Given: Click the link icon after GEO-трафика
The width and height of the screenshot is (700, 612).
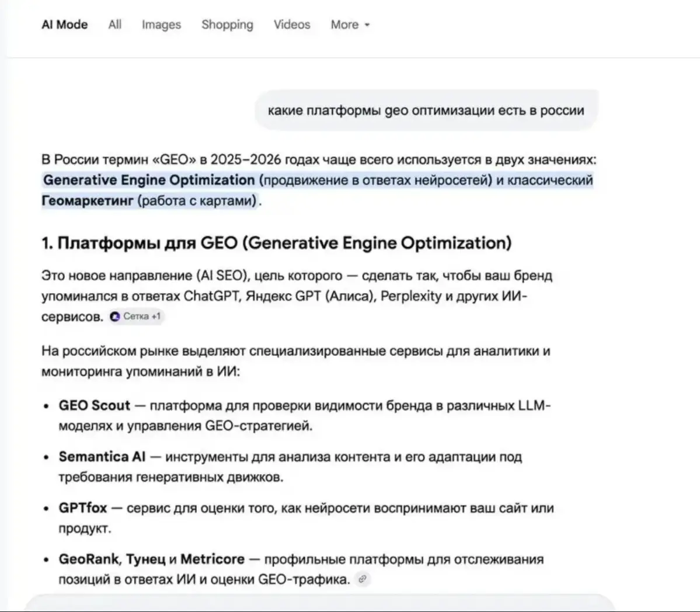Looking at the screenshot, I should pos(363,579).
